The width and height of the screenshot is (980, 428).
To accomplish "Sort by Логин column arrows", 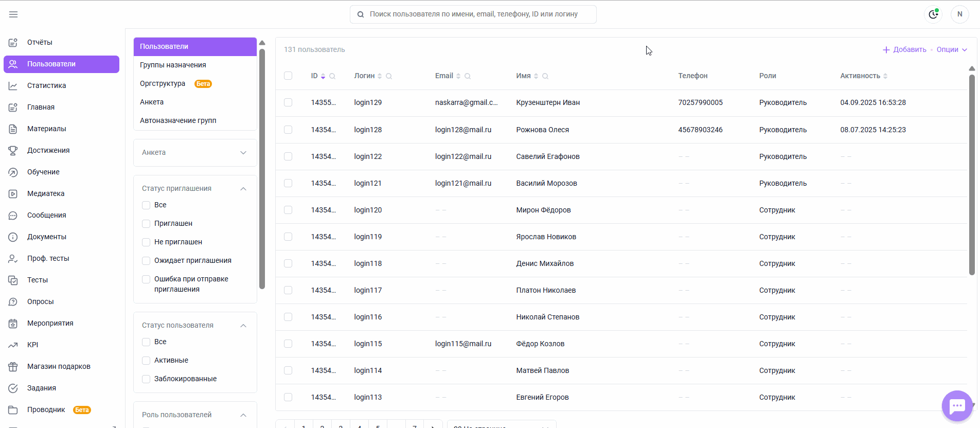I will pyautogui.click(x=380, y=76).
